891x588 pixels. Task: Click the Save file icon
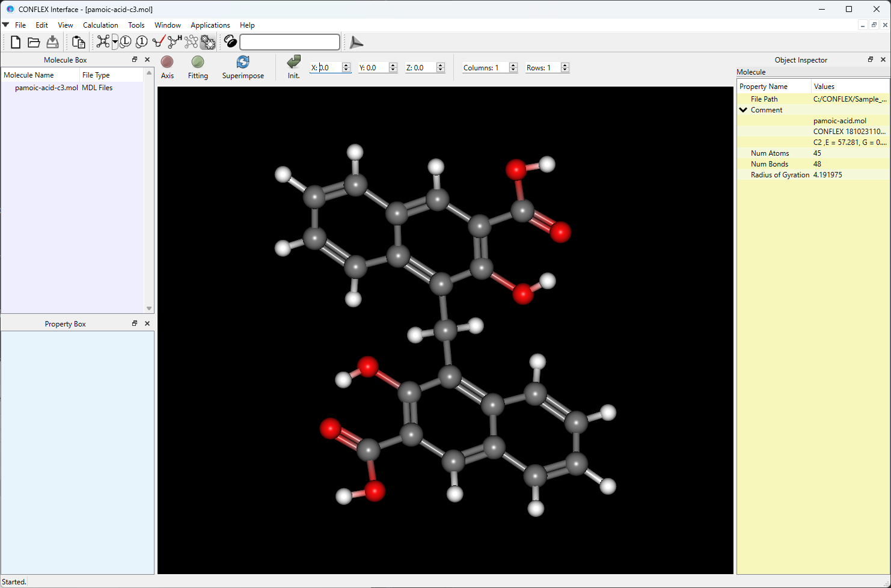(53, 42)
